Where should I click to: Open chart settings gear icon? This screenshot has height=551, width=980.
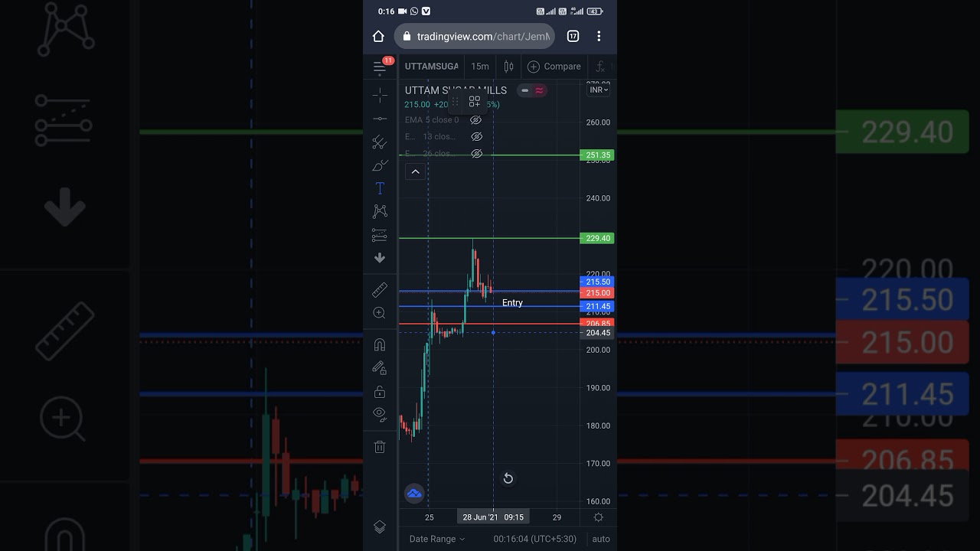598,517
